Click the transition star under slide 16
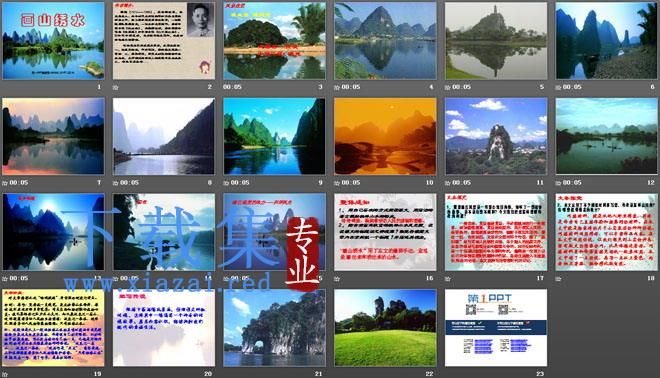The height and width of the screenshot is (378, 660). pos(336,279)
